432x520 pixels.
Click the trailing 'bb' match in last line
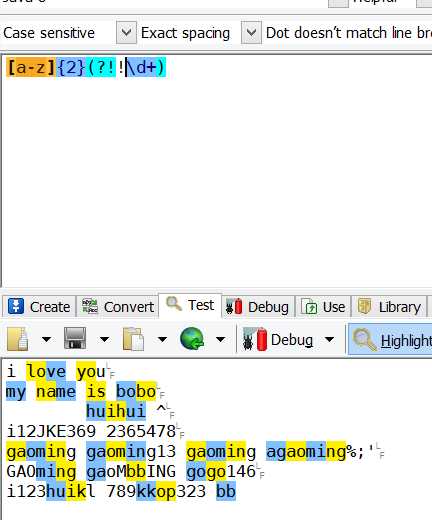pos(226,491)
